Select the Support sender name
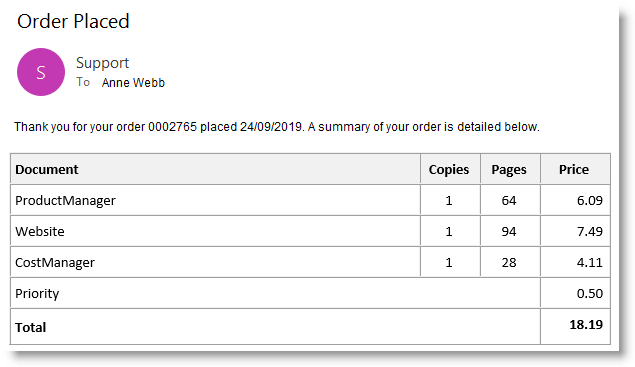This screenshot has width=635, height=367. (102, 63)
